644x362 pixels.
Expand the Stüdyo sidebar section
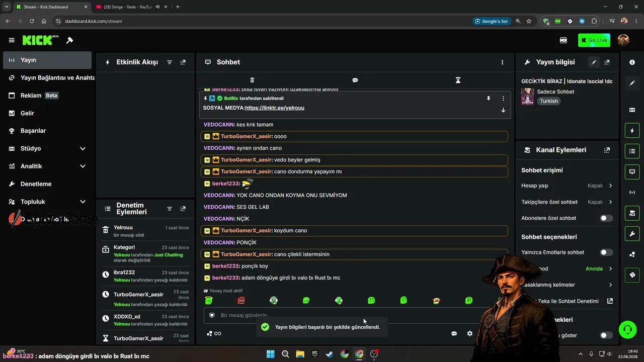pos(83,149)
